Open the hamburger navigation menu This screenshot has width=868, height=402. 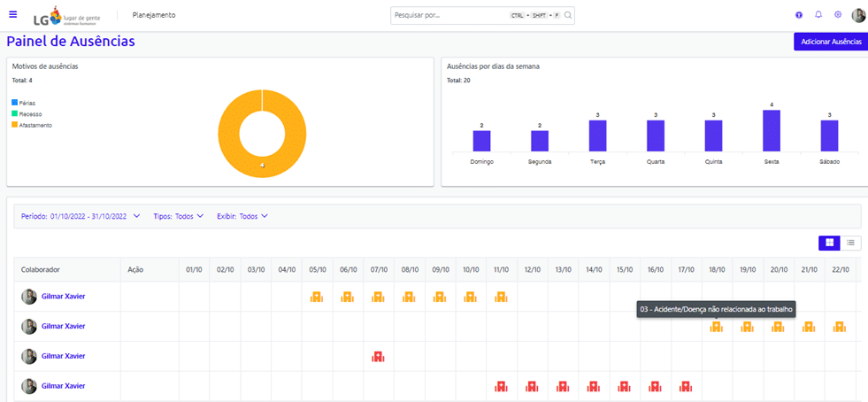point(12,14)
